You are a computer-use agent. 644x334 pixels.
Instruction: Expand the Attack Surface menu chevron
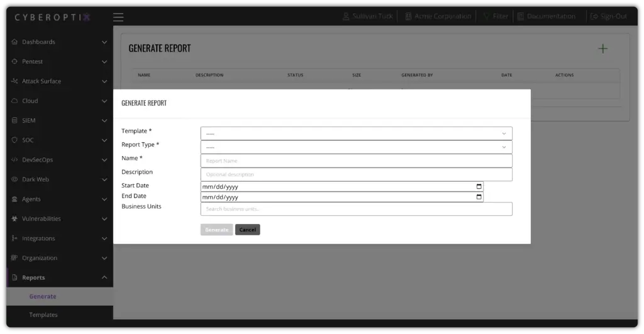point(104,81)
